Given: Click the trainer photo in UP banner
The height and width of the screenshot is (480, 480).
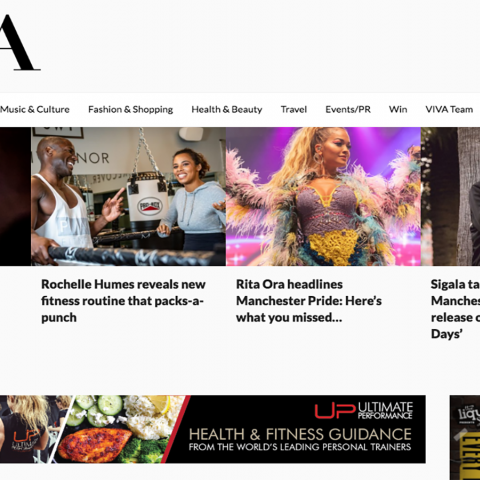Looking at the screenshot, I should tap(32, 429).
